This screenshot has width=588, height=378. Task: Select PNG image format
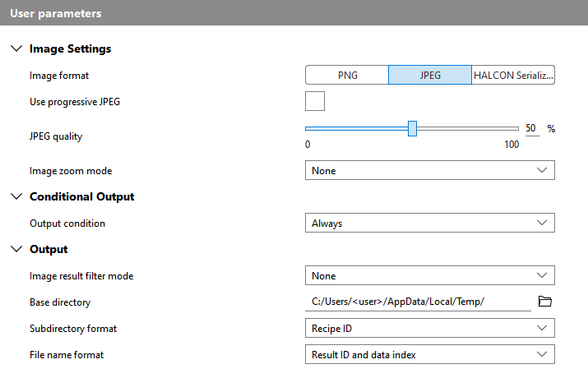pyautogui.click(x=347, y=75)
